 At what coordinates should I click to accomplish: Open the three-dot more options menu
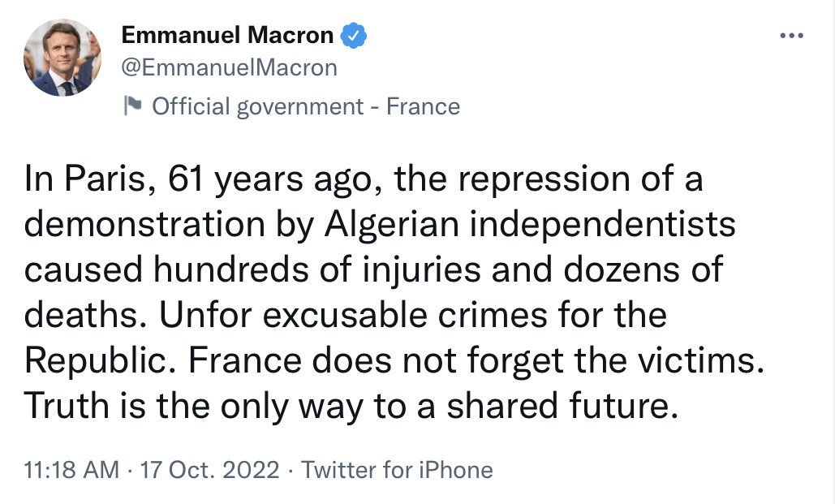click(x=791, y=36)
